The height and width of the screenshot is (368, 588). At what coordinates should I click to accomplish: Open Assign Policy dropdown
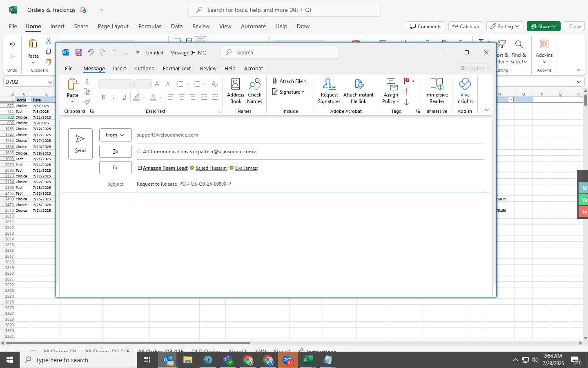pos(391,91)
